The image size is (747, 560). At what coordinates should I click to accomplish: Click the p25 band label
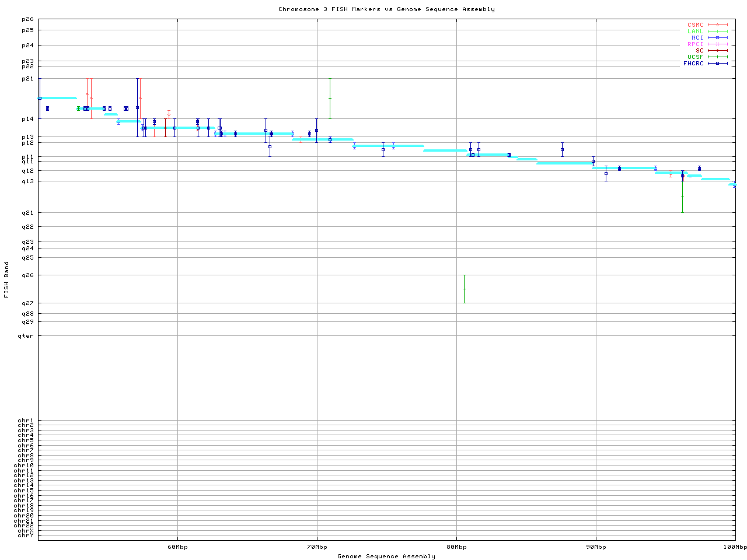click(x=28, y=30)
